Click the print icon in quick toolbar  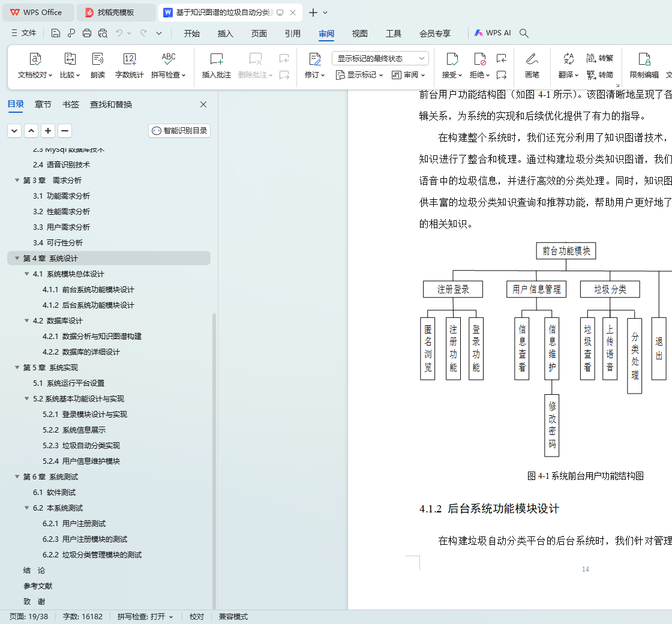coord(87,33)
